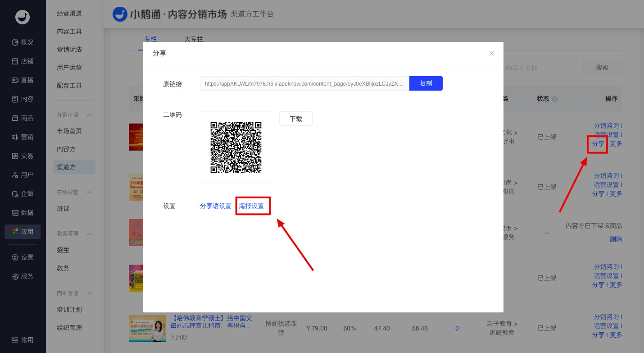Open the 数据 data icon
Image resolution: width=644 pixels, height=353 pixels.
click(x=15, y=213)
